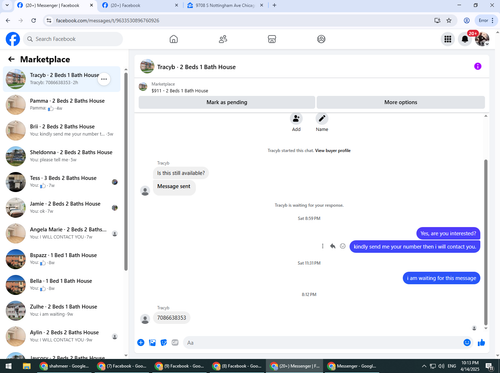Open a new browser tab

click(274, 5)
